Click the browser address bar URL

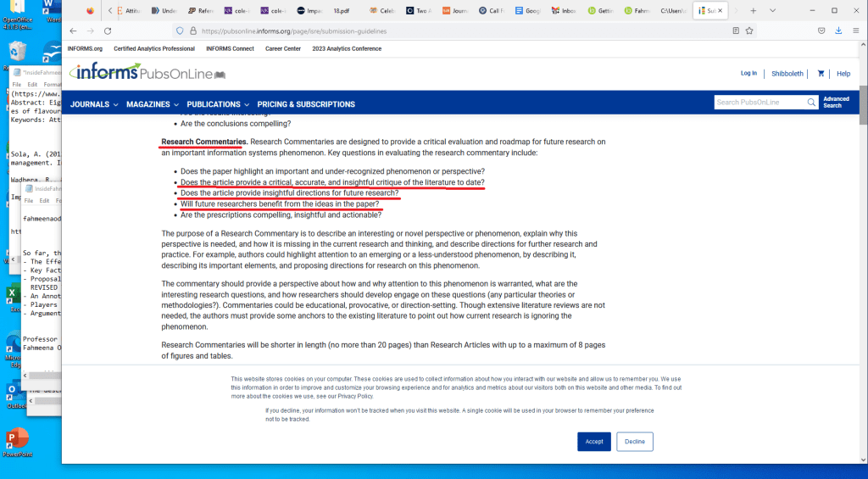click(x=294, y=31)
